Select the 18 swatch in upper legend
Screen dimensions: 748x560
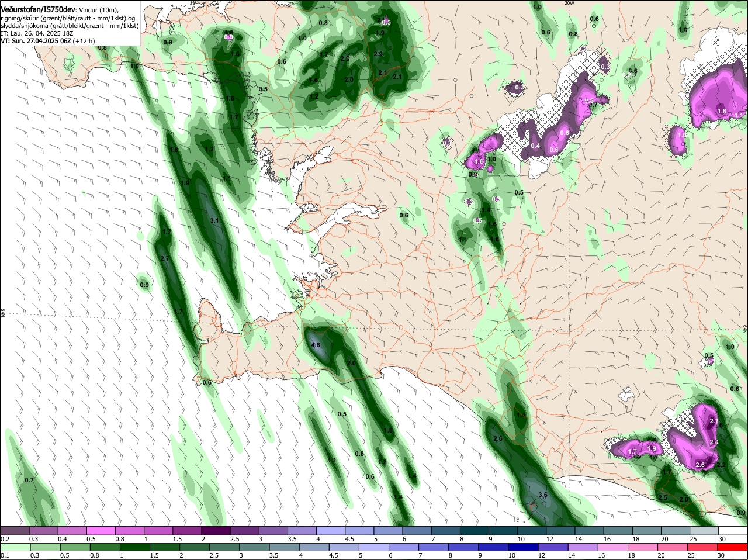click(x=647, y=530)
